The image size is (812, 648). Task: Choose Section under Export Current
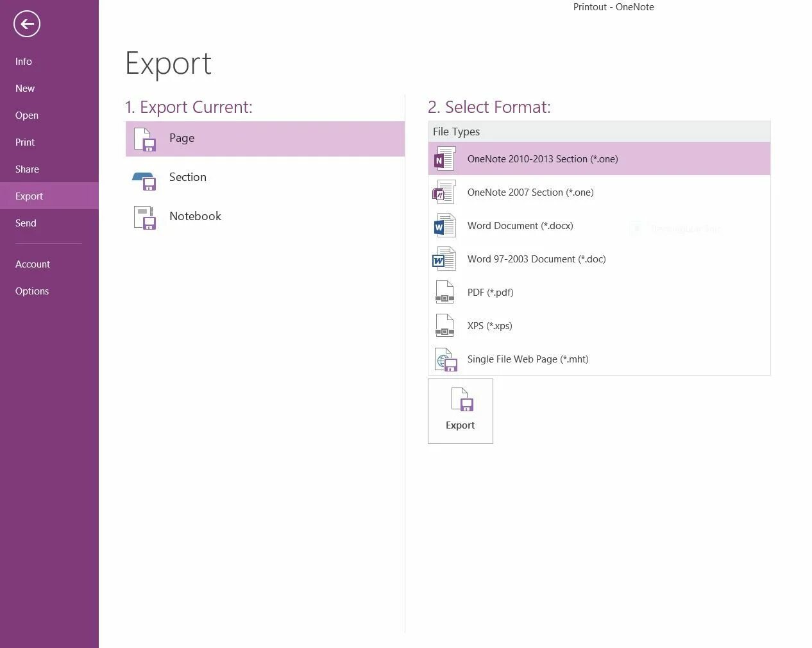[265, 178]
